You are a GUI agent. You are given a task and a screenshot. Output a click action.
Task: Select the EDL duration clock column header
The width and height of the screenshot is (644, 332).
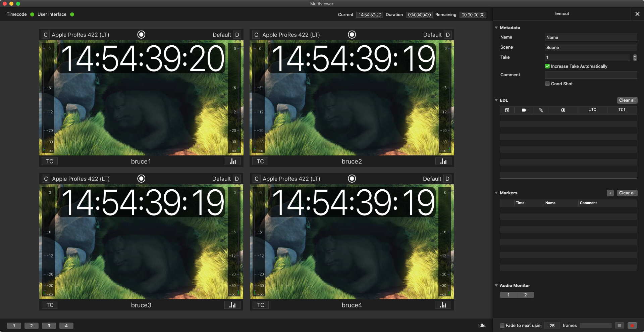[563, 110]
